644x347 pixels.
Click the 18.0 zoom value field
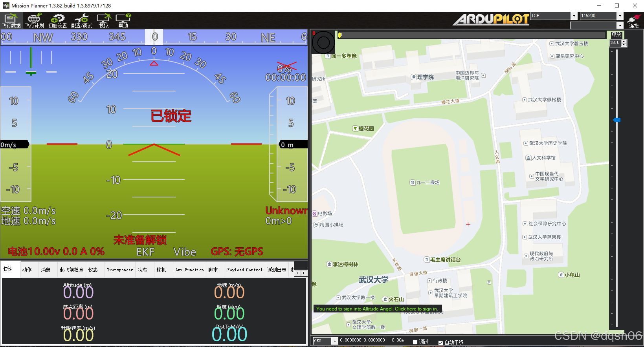(615, 43)
